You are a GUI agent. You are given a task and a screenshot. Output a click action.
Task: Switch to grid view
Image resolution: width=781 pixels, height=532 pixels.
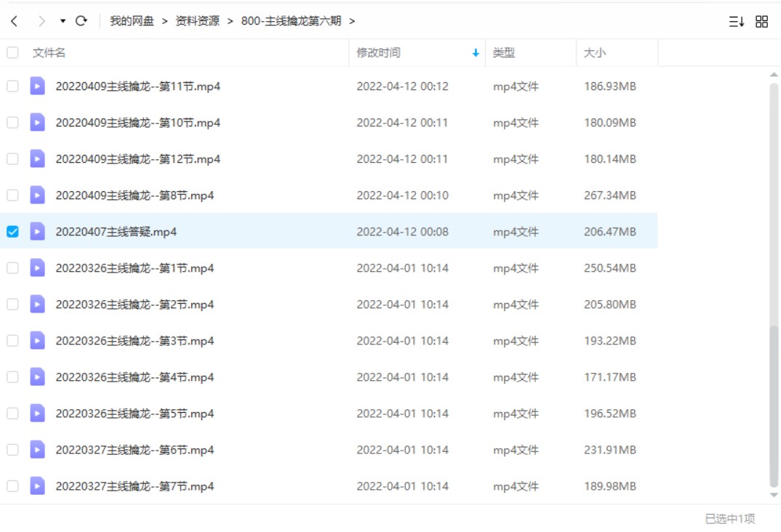(761, 21)
